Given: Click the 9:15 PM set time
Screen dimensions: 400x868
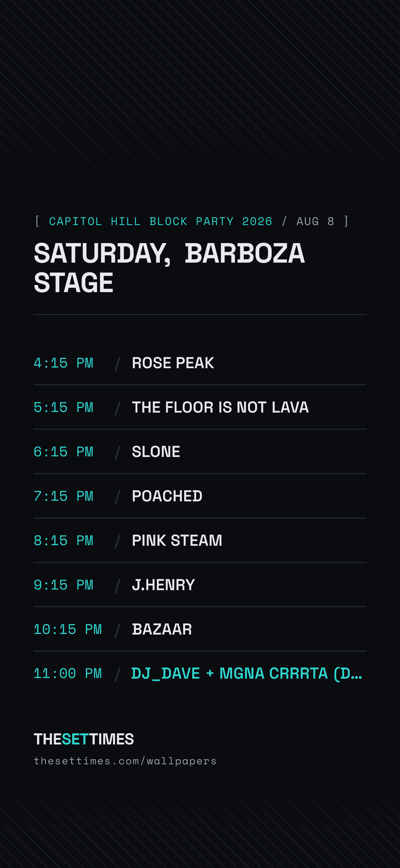Looking at the screenshot, I should [x=63, y=585].
